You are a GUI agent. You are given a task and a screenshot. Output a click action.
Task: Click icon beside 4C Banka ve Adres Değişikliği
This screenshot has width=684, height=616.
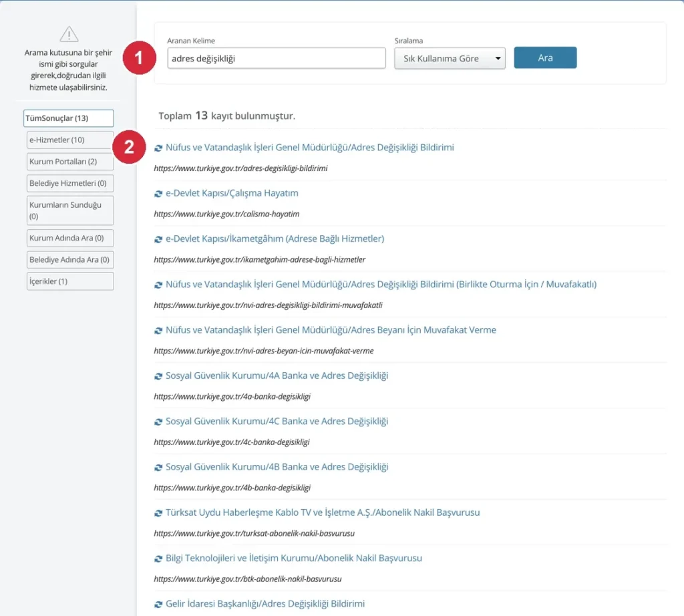tap(158, 422)
